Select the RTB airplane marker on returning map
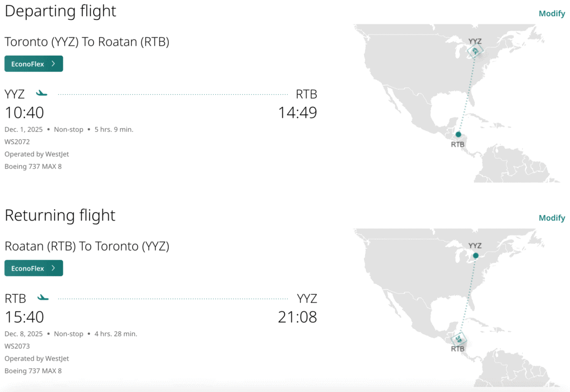This screenshot has width=570, height=392. 459,339
